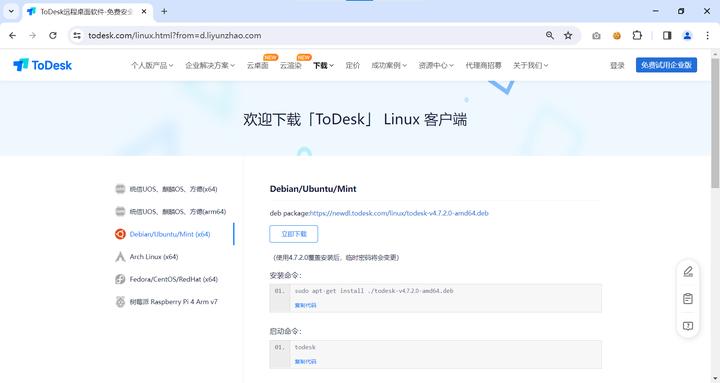Screen dimensions: 720x383
Task: Click the sudo apt-get install command text
Action: click(374, 291)
